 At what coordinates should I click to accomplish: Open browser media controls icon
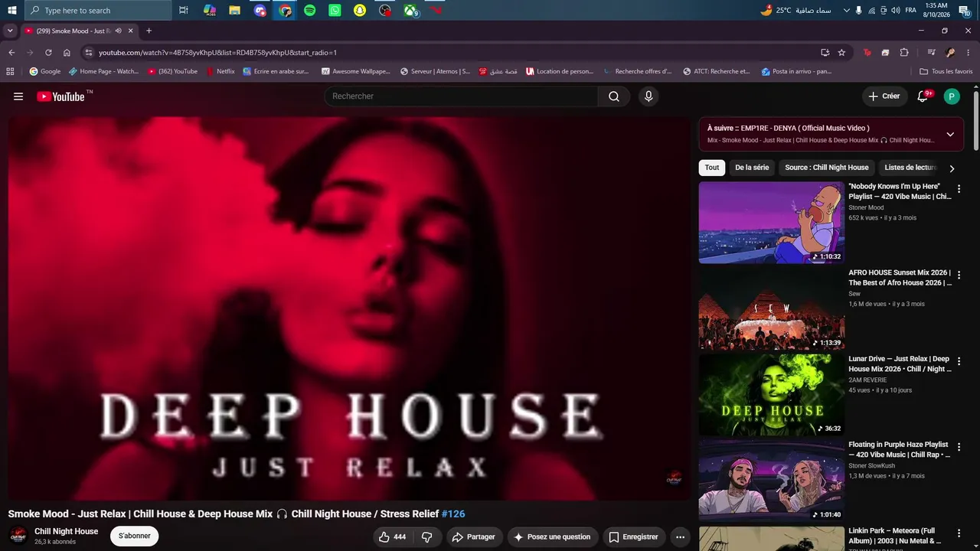pyautogui.click(x=931, y=53)
